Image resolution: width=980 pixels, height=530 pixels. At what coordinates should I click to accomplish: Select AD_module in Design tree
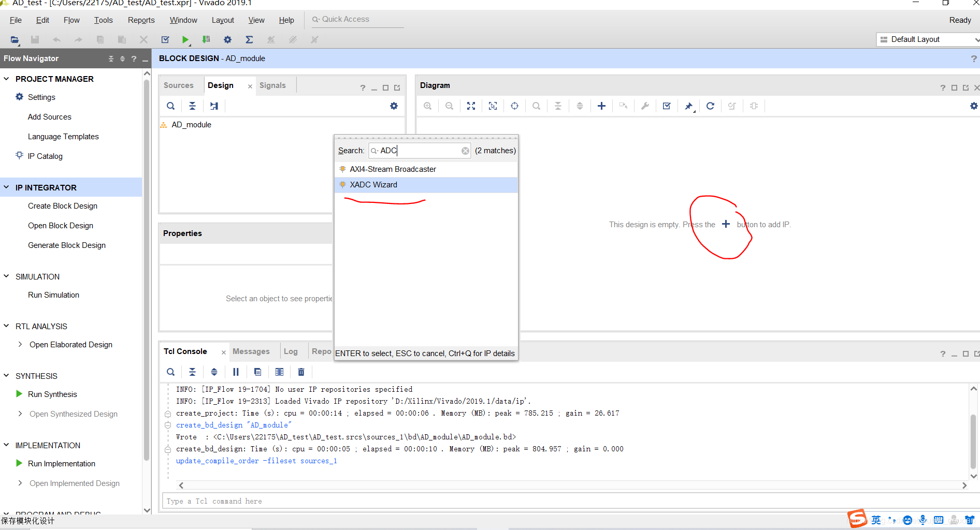[191, 125]
